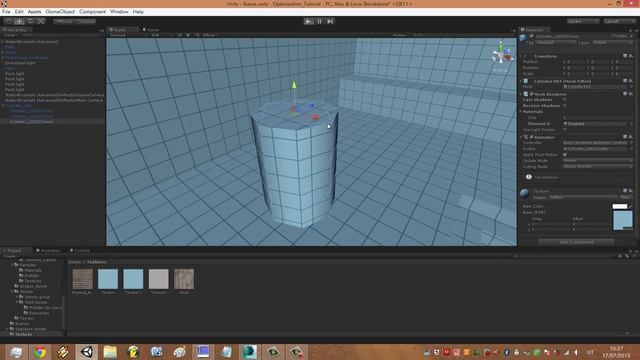Open the Component menu

pos(92,12)
